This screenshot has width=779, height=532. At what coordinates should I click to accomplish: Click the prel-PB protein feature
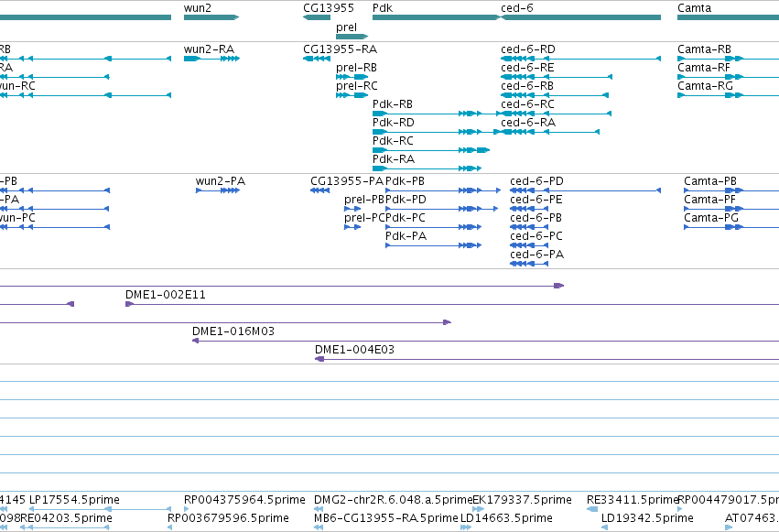[x=352, y=209]
